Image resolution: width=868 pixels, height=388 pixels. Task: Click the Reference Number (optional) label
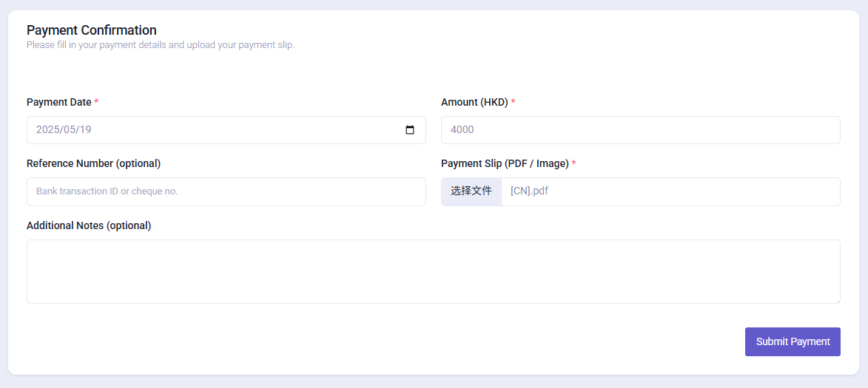pos(93,163)
